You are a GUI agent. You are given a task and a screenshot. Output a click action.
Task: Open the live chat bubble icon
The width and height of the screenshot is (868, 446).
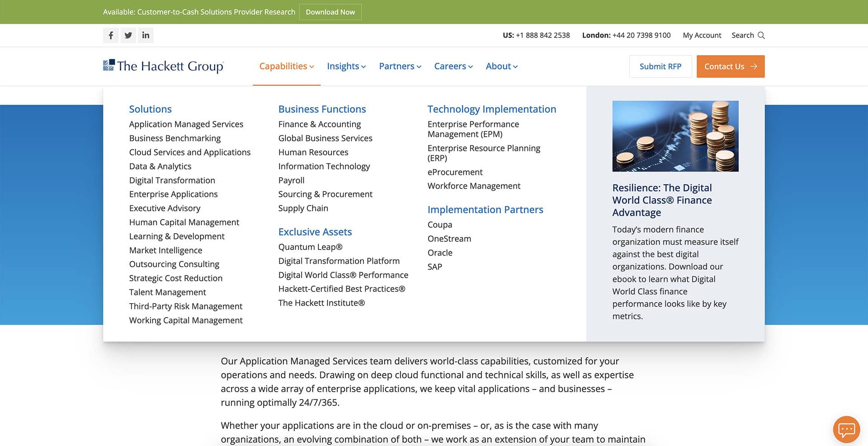(x=846, y=429)
